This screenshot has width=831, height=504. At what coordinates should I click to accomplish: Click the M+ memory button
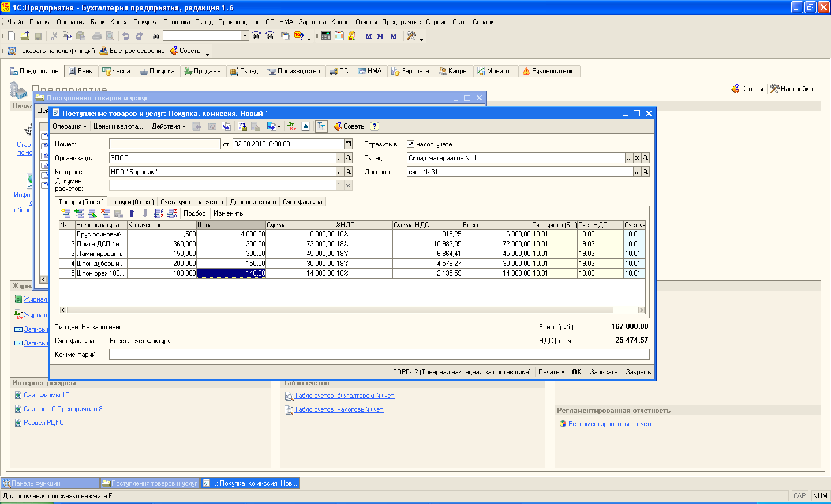pos(382,36)
